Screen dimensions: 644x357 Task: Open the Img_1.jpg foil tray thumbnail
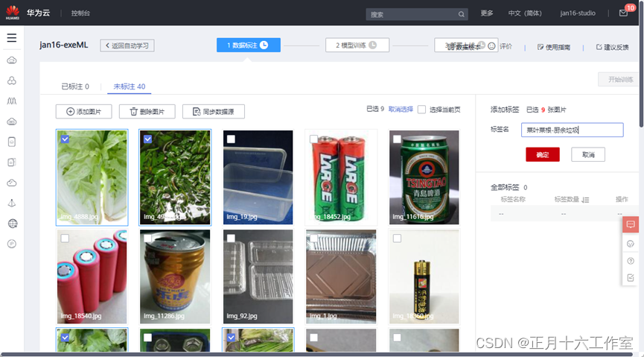(341, 277)
